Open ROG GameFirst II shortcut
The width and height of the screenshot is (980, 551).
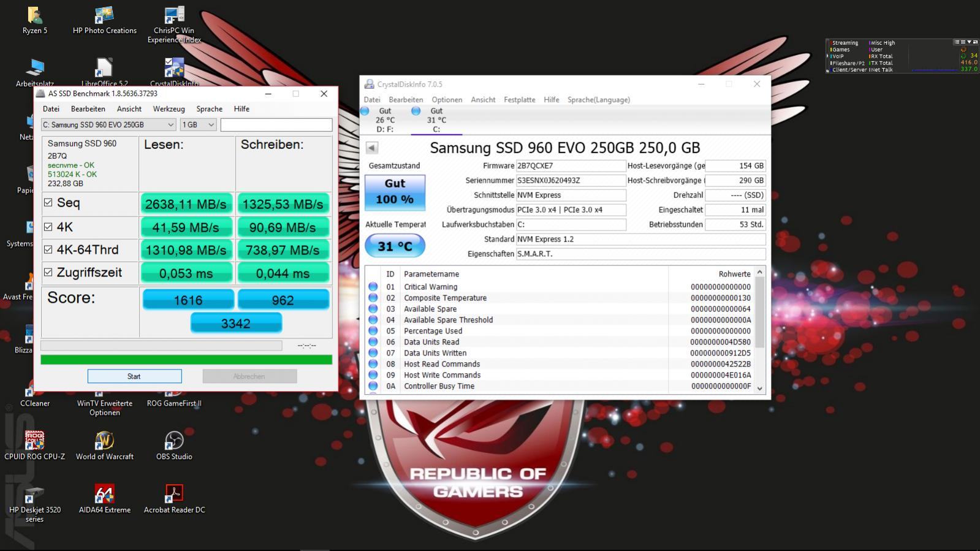click(174, 398)
